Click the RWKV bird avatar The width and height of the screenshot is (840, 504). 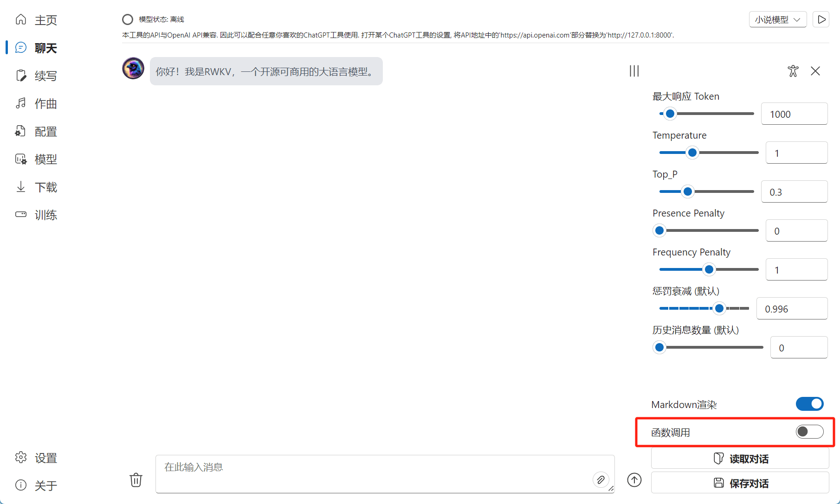(133, 69)
